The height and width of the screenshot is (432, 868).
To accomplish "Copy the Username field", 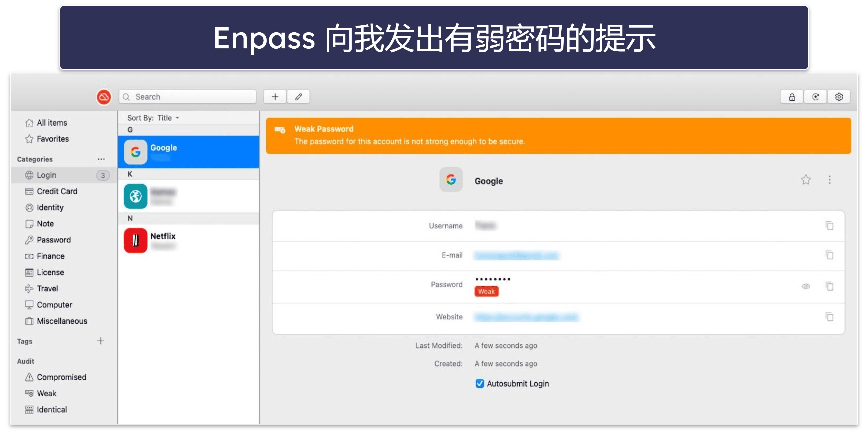I will pyautogui.click(x=830, y=226).
